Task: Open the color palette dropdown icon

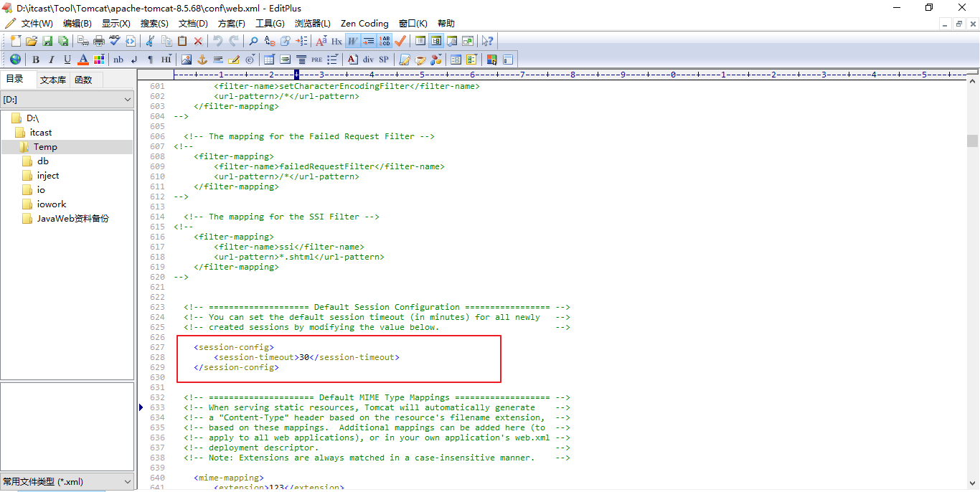Action: [99, 60]
